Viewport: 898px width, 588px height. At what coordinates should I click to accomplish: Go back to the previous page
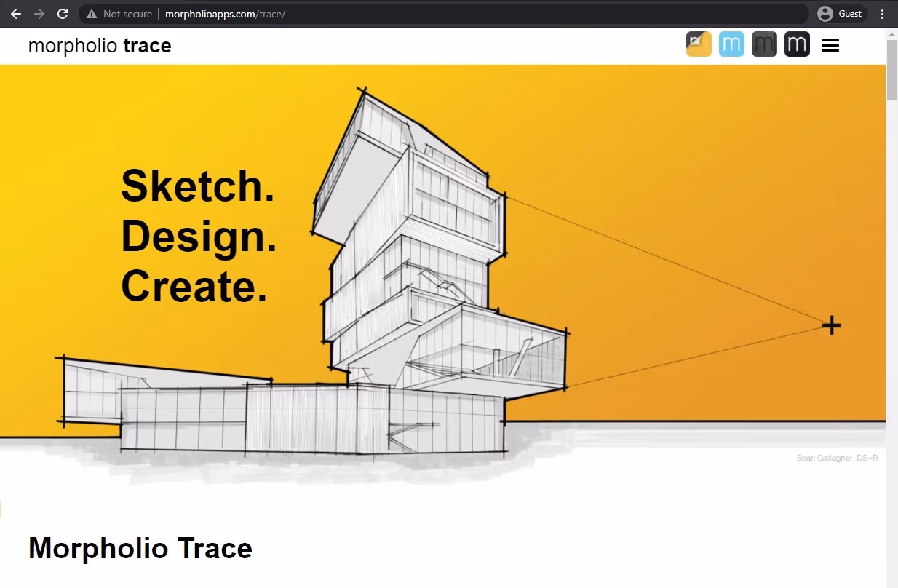point(16,14)
